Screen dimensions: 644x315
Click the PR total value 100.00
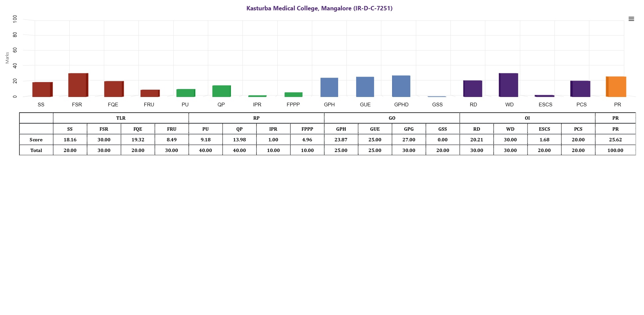pyautogui.click(x=615, y=150)
